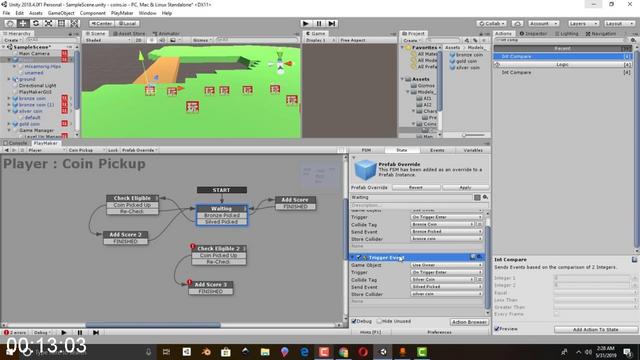Open the Gizmos dropdown
The image size is (640, 360).
pos(202,40)
